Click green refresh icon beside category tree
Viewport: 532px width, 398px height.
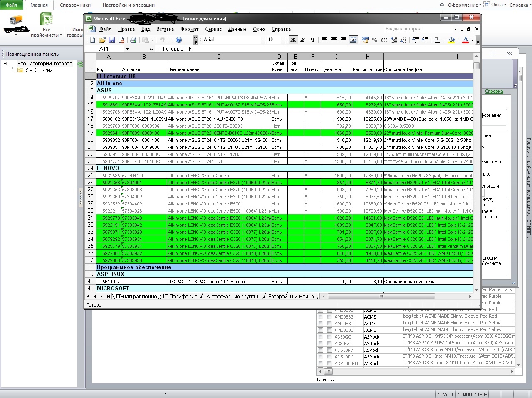[x=80, y=64]
